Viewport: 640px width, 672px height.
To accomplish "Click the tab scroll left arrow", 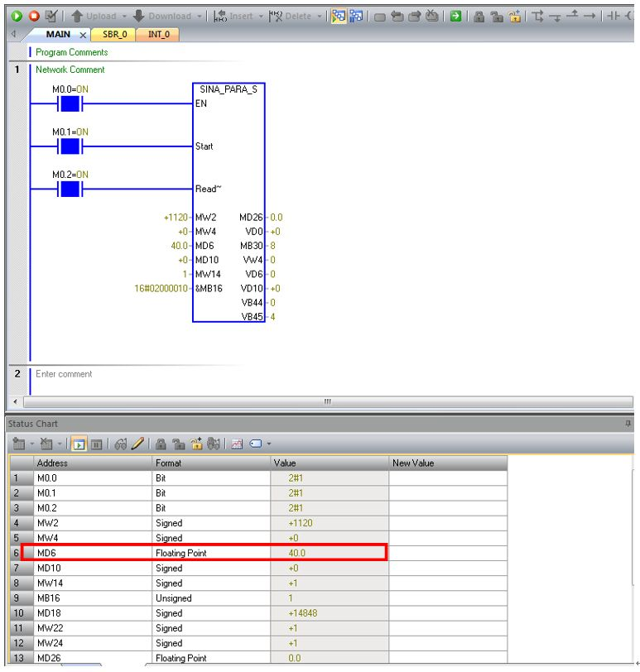I will (x=13, y=34).
